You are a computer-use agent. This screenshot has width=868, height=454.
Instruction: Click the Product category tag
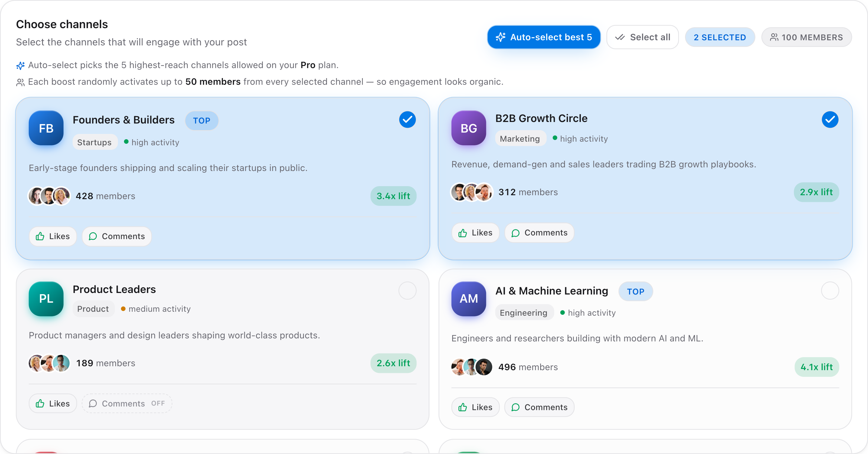click(x=93, y=309)
